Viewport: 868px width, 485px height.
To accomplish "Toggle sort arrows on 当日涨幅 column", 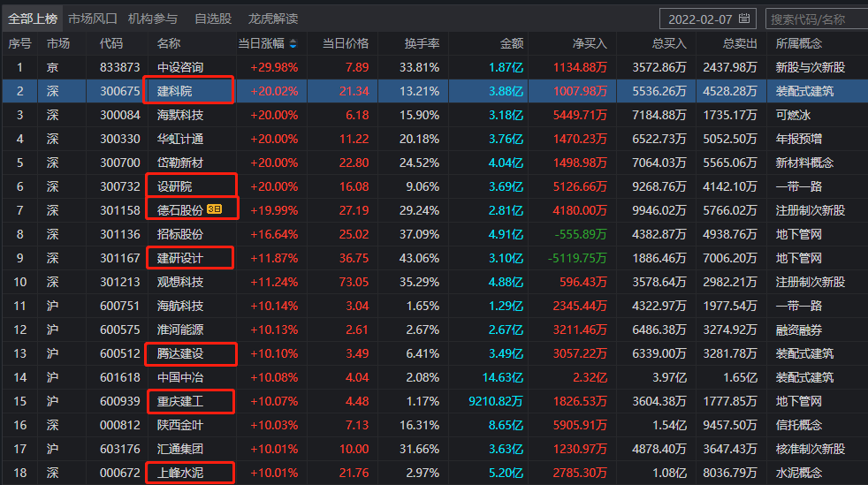I will point(293,43).
